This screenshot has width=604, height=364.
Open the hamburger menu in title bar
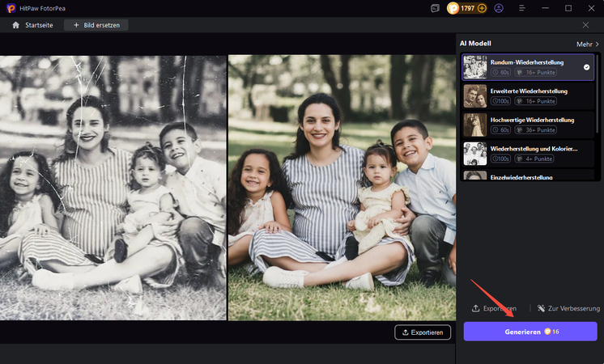click(x=522, y=8)
